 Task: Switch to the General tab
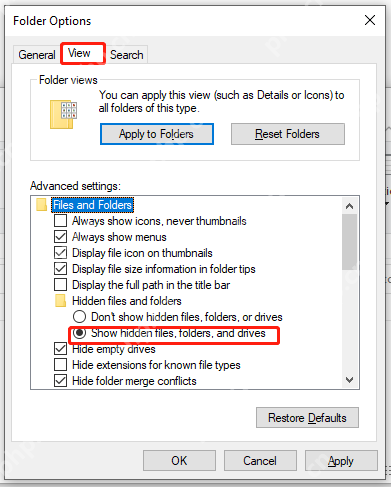click(37, 55)
